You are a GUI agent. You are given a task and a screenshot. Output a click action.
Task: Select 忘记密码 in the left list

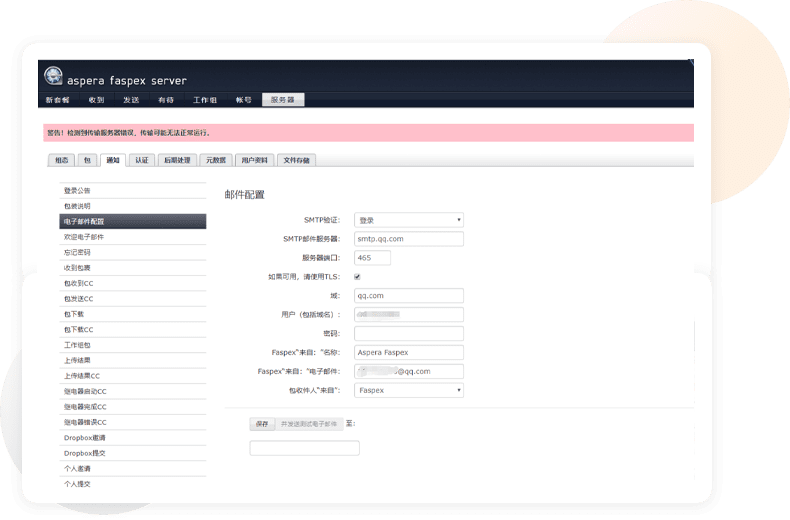click(78, 252)
